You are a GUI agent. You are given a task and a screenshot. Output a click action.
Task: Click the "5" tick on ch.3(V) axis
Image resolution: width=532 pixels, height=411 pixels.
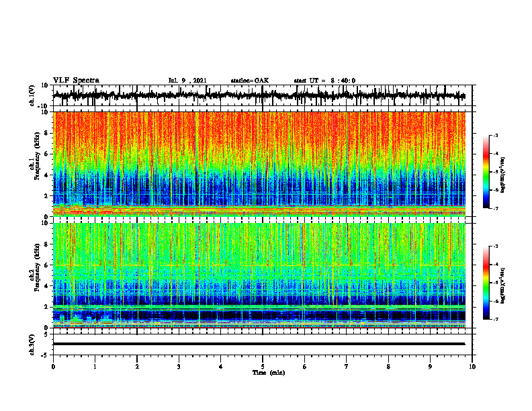pos(46,334)
